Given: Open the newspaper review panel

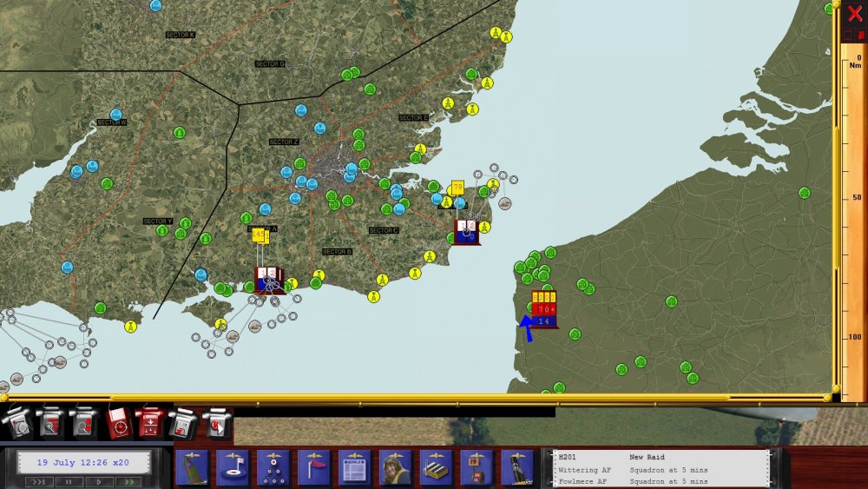Looking at the screenshot, I should [x=355, y=468].
